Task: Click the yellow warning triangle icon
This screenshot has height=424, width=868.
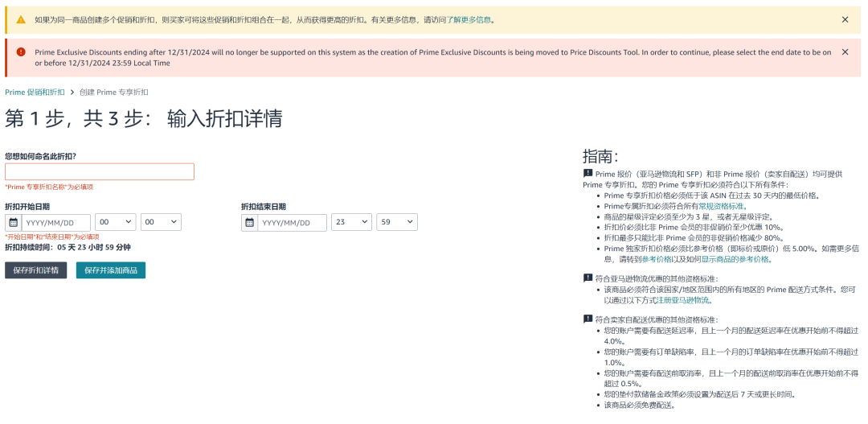Action: tap(21, 19)
